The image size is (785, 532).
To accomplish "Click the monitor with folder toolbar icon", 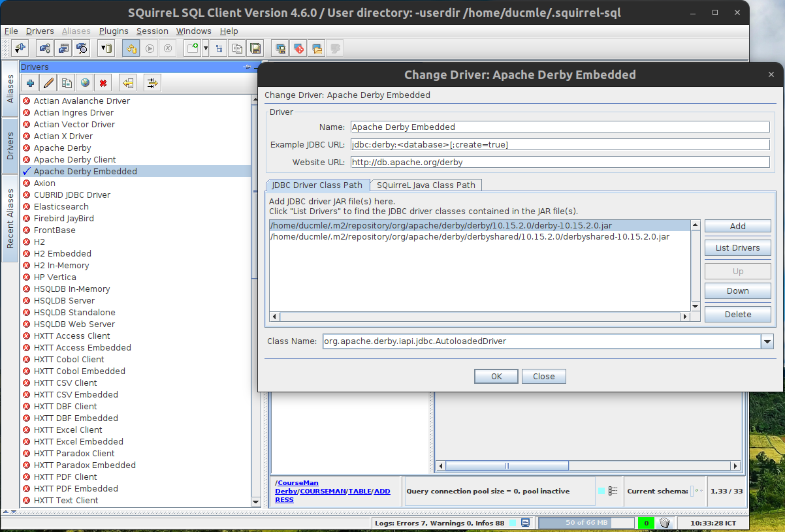I will 317,48.
